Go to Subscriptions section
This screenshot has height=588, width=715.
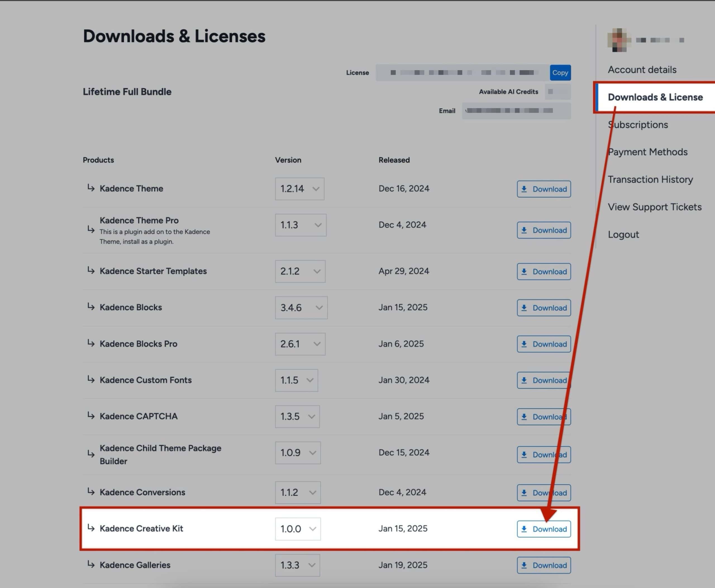click(x=638, y=125)
